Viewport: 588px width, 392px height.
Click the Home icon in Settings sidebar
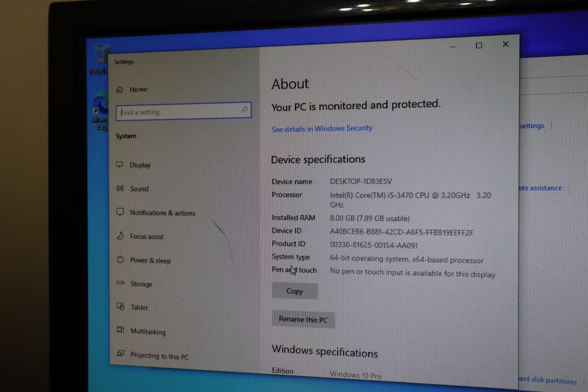click(120, 90)
